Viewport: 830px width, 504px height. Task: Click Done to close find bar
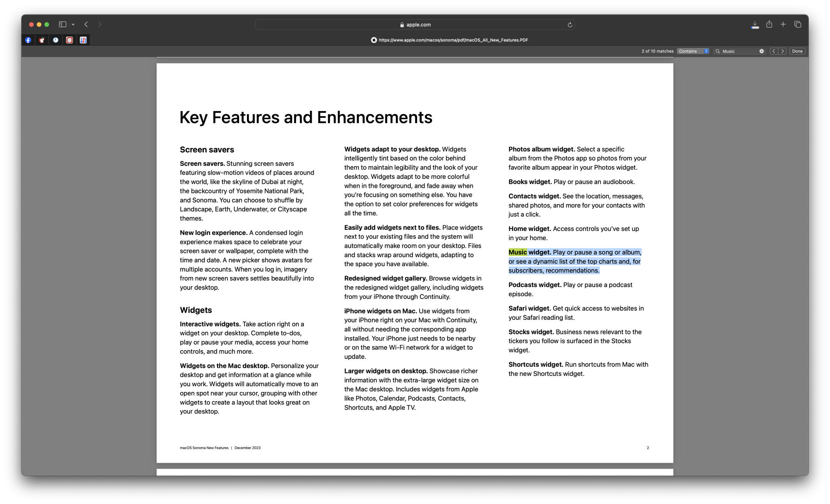[x=797, y=51]
